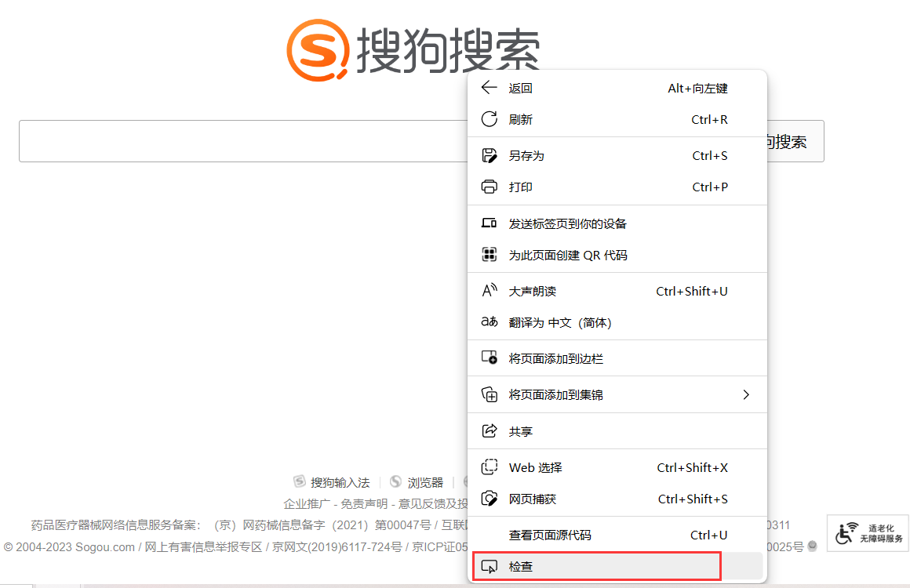Viewport: 910px width, 588px height.
Task: Expand the 将页面添加到集锦 submenu arrow
Action: tap(746, 394)
